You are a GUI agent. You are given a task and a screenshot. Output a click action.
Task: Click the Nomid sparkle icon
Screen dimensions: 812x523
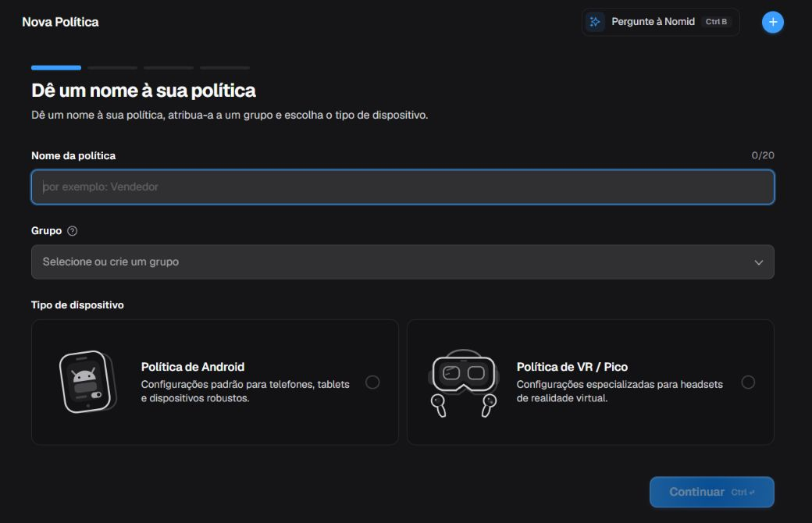(595, 22)
